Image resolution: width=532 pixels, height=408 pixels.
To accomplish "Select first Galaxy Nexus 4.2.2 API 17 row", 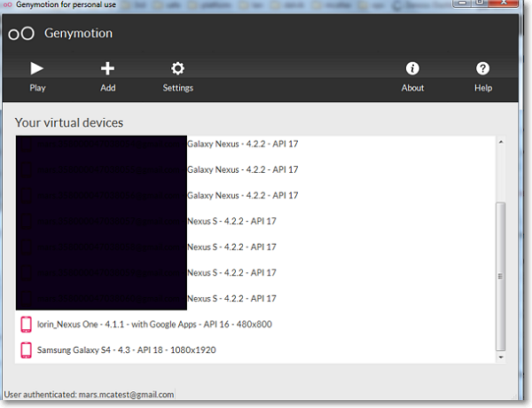I will tap(256, 144).
